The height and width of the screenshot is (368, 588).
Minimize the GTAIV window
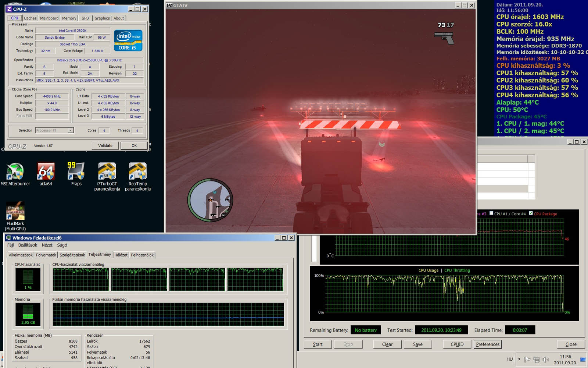[458, 6]
